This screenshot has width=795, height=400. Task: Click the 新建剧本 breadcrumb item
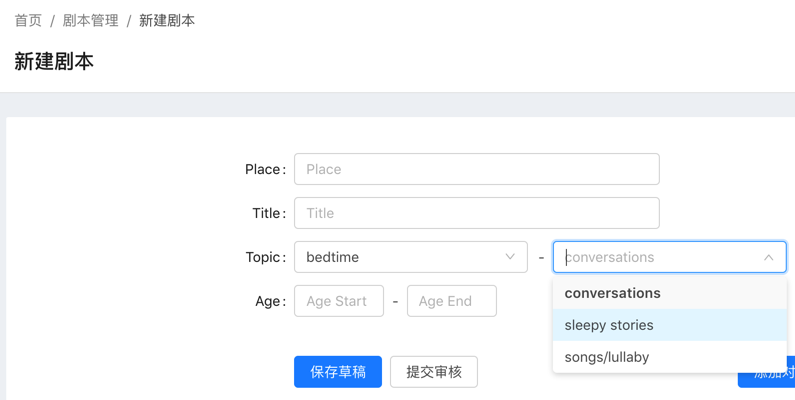(167, 20)
